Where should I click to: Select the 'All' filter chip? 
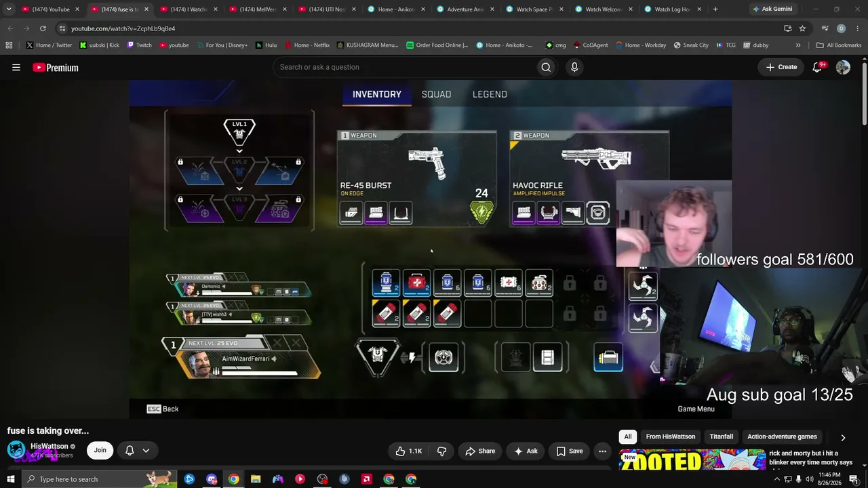click(628, 437)
